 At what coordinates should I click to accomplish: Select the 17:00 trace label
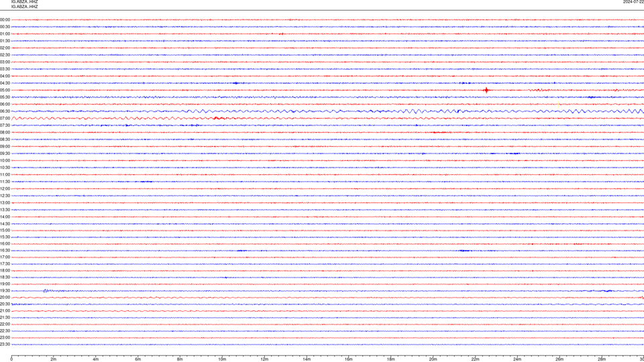[5, 257]
